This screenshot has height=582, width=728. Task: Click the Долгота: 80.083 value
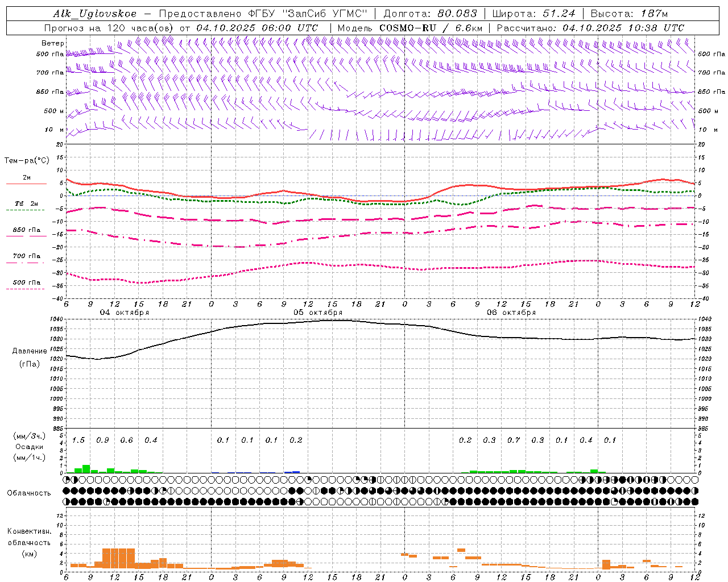tap(431, 14)
